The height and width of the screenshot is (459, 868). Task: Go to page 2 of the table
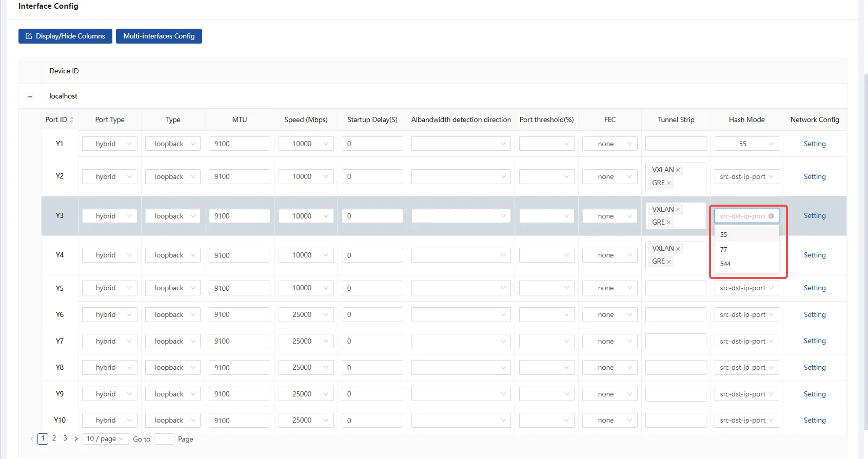tap(54, 438)
